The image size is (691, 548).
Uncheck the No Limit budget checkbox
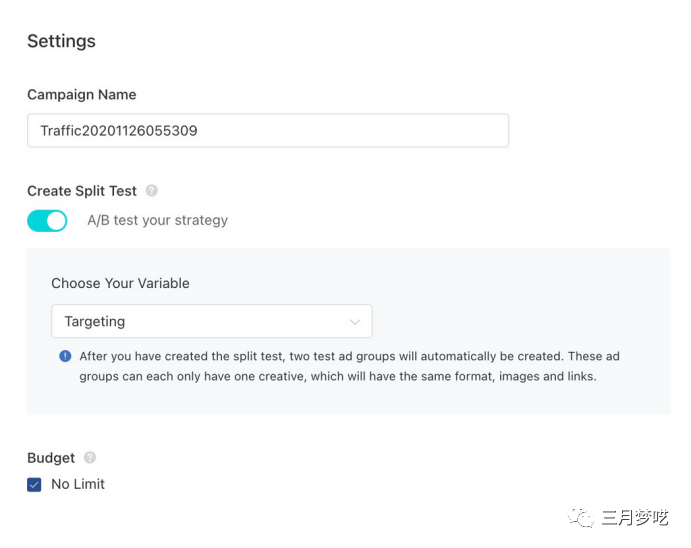35,484
